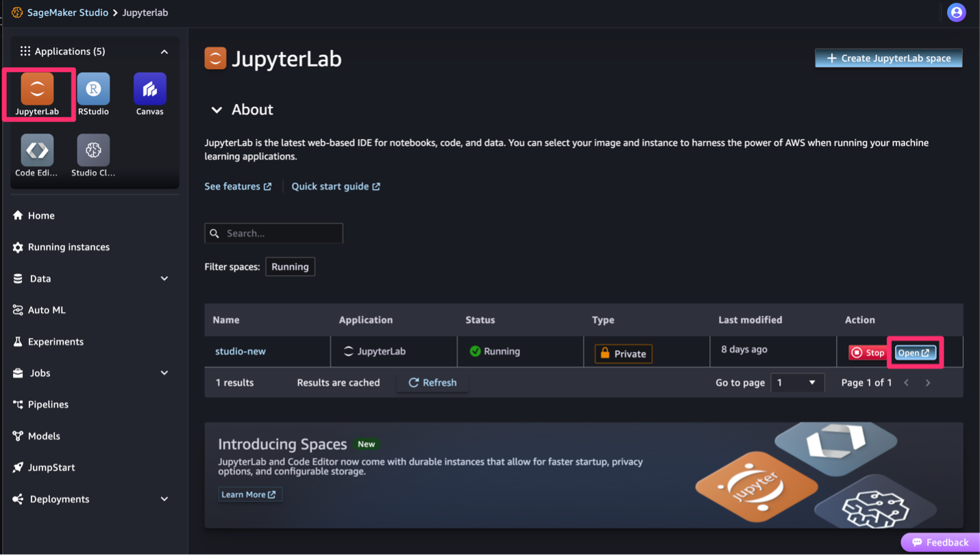Collapse the About section
980x556 pixels.
point(217,110)
